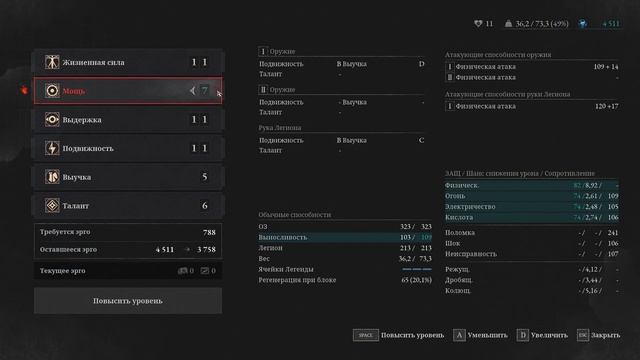Image resolution: width=640 pixels, height=360 pixels.
Task: Click Legion arm Физическая атака 120 +17
Action: [x=531, y=106]
